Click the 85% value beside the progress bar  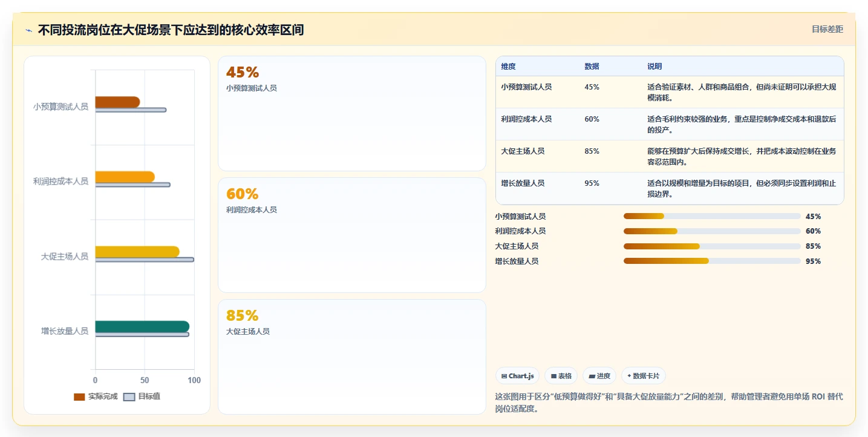(x=813, y=246)
